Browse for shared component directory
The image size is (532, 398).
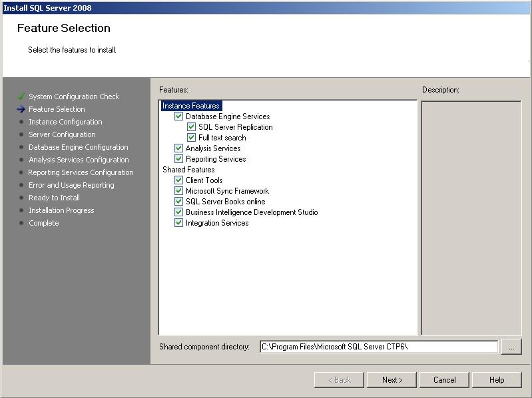tap(511, 347)
